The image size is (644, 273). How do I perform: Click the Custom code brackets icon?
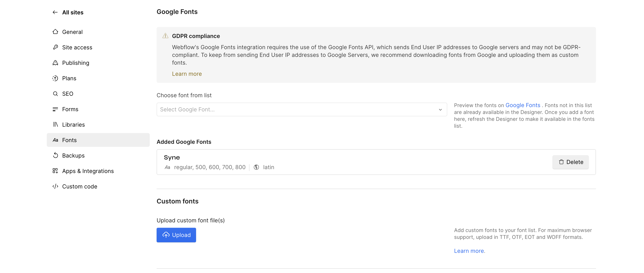pyautogui.click(x=55, y=187)
